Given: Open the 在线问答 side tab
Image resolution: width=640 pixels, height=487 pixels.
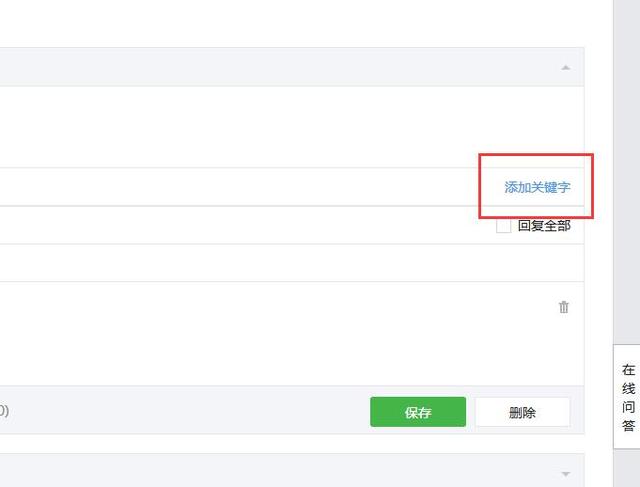Looking at the screenshot, I should (x=628, y=397).
